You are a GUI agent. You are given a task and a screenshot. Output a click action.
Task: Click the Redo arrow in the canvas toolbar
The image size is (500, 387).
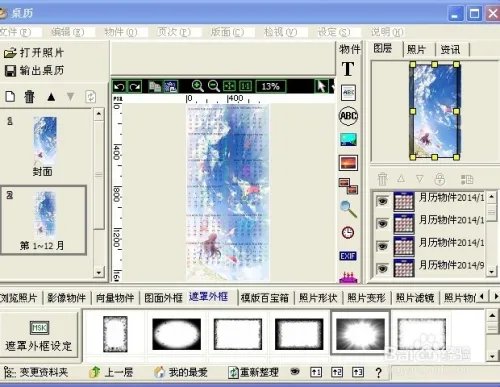coord(135,87)
